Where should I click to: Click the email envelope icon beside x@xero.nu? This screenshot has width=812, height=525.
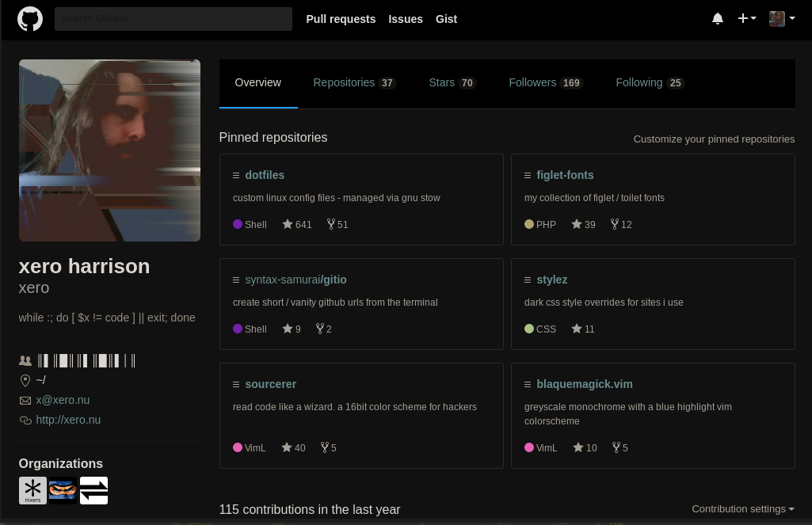coord(25,400)
